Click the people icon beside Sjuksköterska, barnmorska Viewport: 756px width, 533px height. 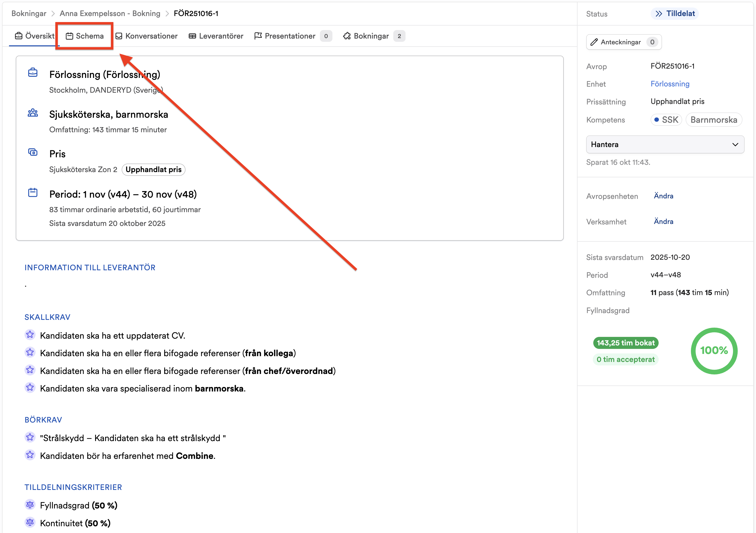point(33,113)
